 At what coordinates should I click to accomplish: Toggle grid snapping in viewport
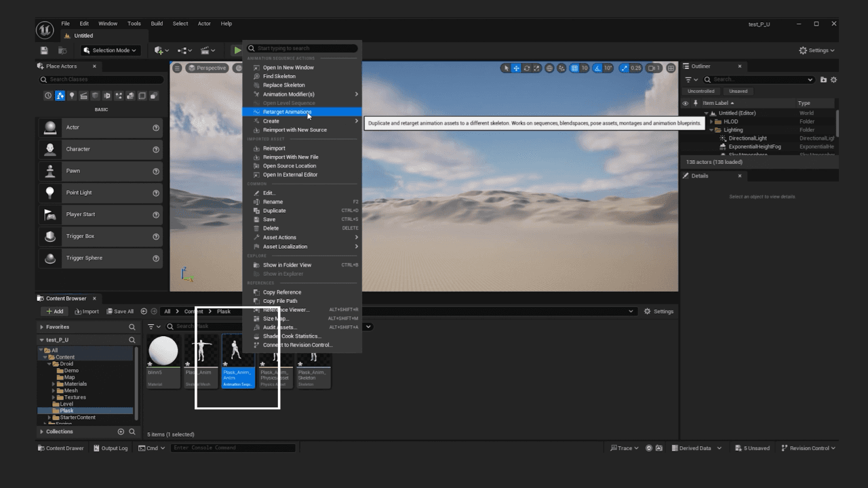(x=574, y=68)
